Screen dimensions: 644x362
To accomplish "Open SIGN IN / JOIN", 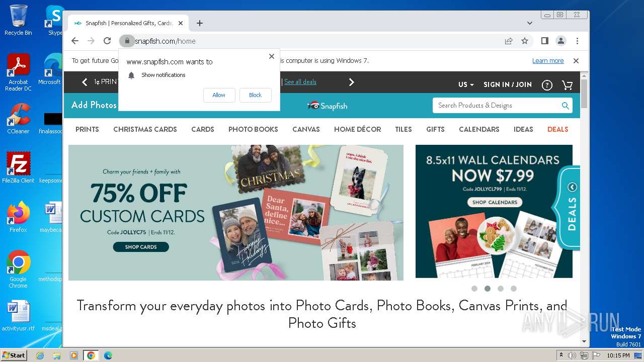I will tap(508, 84).
